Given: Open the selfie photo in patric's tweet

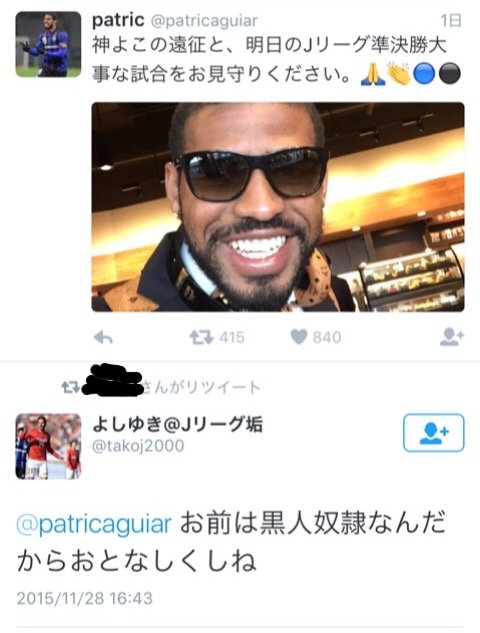Looking at the screenshot, I should point(278,207).
